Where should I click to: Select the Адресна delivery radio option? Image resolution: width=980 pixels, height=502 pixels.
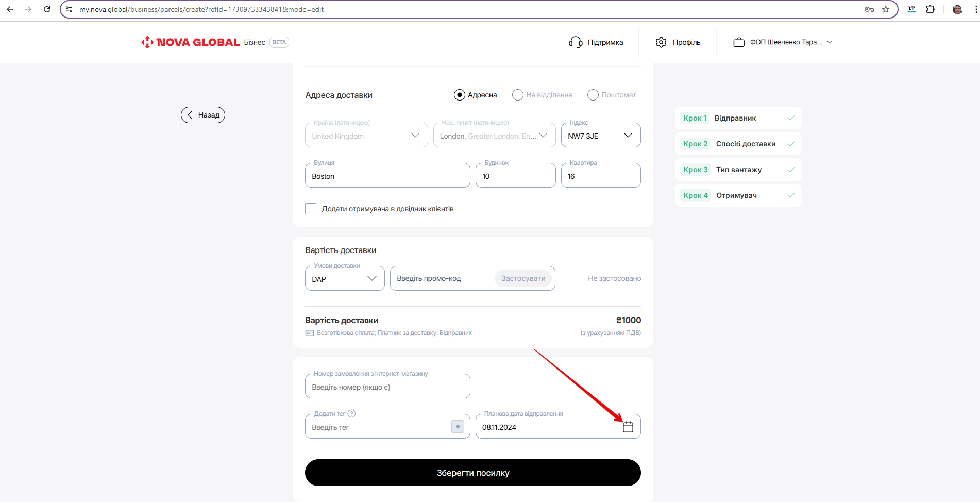[459, 95]
